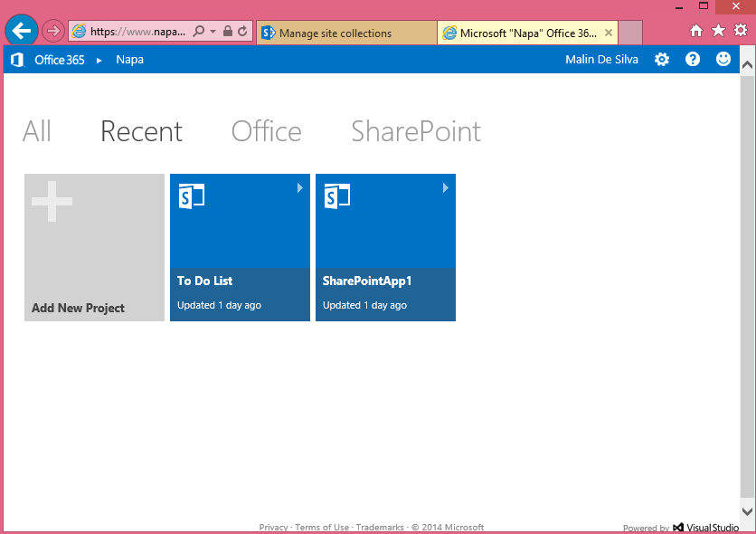The height and width of the screenshot is (534, 756).
Task: Open the Privacy footer link
Action: point(273,528)
